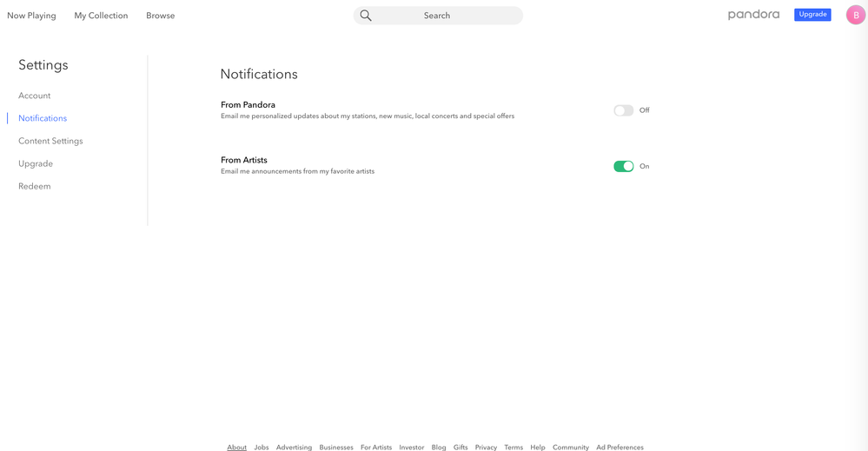Select Upgrade in the settings sidebar
This screenshot has width=868, height=451.
(36, 163)
